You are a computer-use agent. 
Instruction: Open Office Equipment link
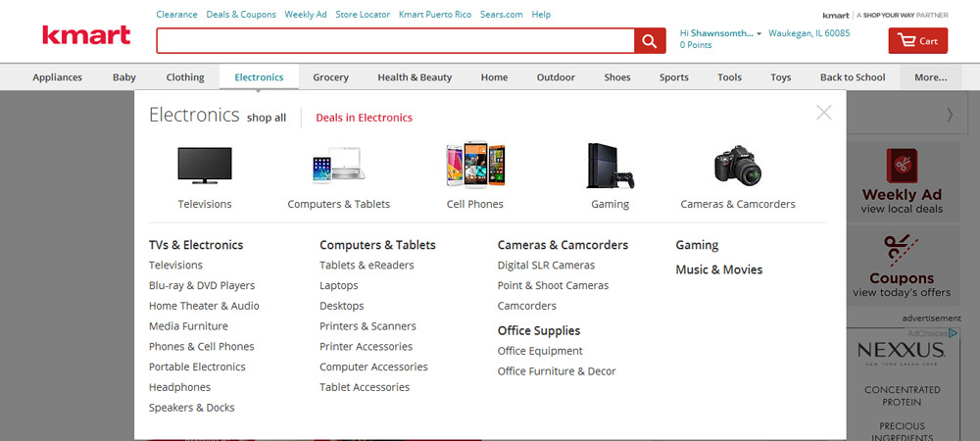[x=540, y=351]
